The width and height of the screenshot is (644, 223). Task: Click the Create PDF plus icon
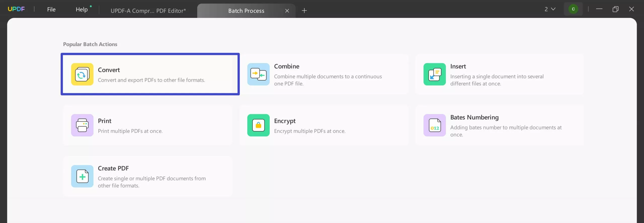pyautogui.click(x=82, y=176)
